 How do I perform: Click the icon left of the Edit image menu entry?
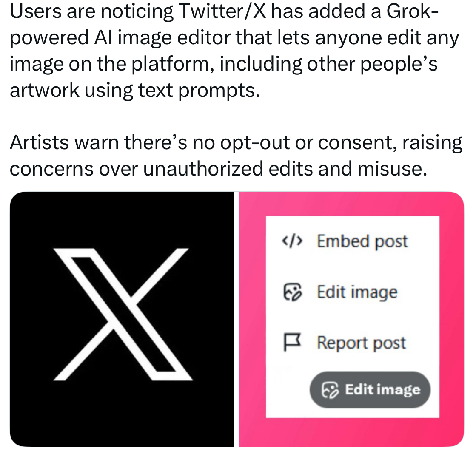click(292, 292)
